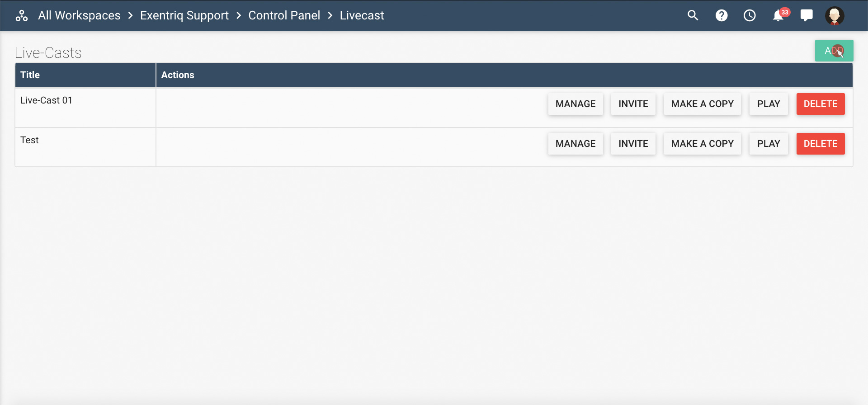Open the chat messages icon
Viewport: 868px width, 405px height.
pyautogui.click(x=806, y=15)
